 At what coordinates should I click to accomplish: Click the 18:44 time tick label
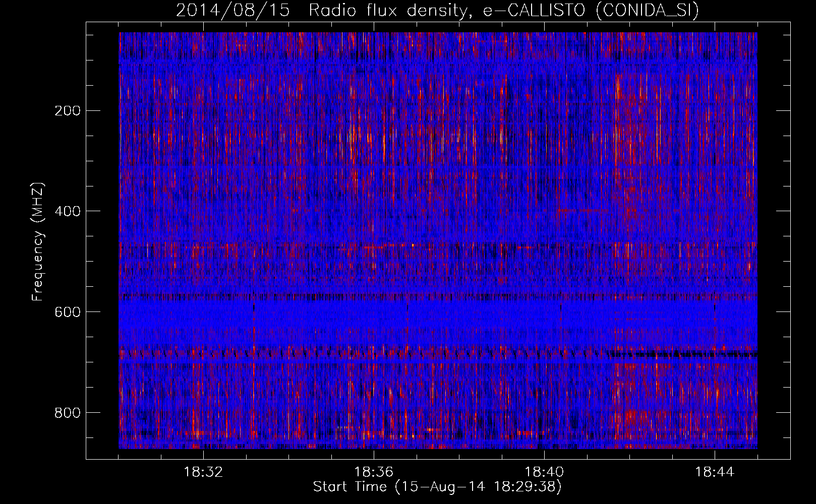[715, 472]
